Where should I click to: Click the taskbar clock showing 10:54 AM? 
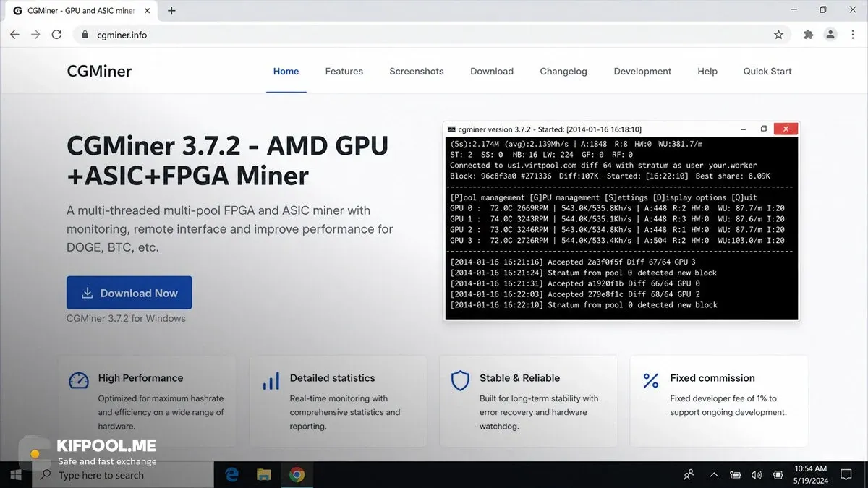tap(810, 475)
